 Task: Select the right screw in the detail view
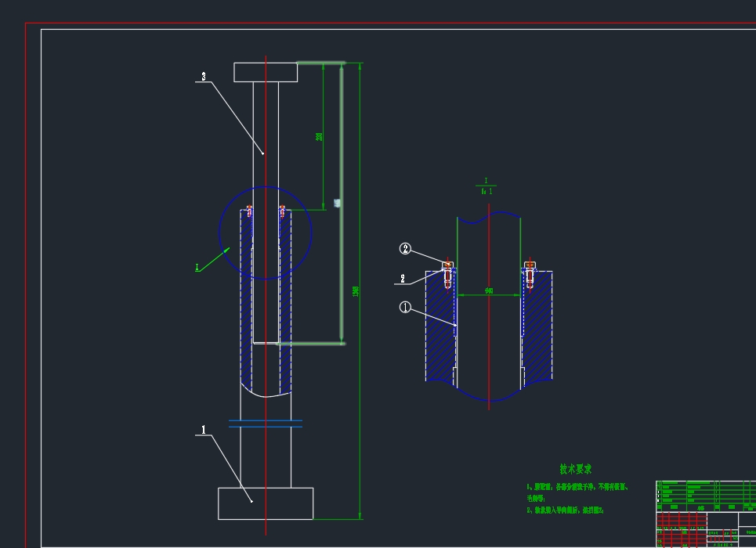coord(530,276)
